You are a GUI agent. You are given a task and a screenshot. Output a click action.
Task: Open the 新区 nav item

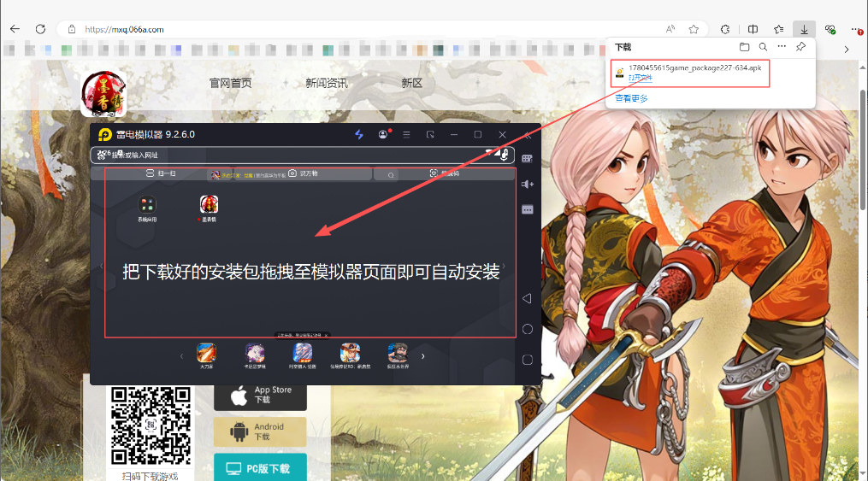point(412,83)
